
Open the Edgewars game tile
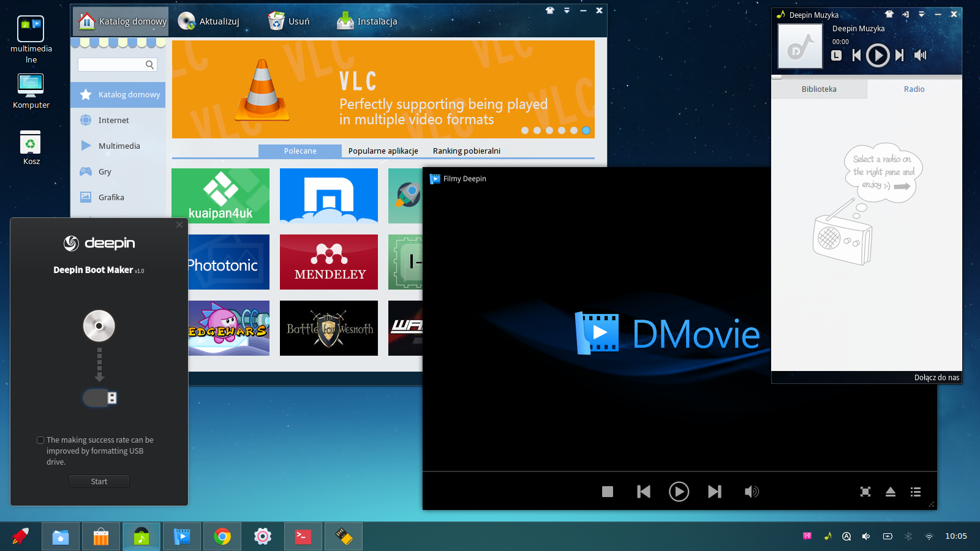click(228, 328)
